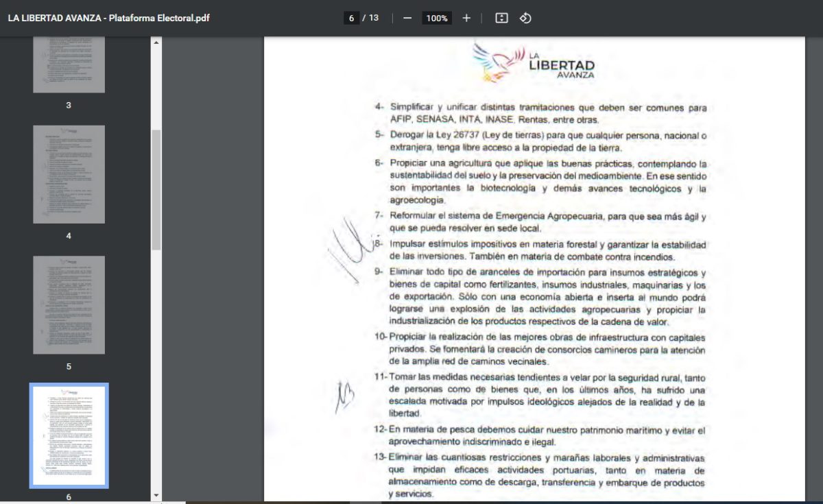Click the paragraph about Ley 26737

[x=547, y=141]
